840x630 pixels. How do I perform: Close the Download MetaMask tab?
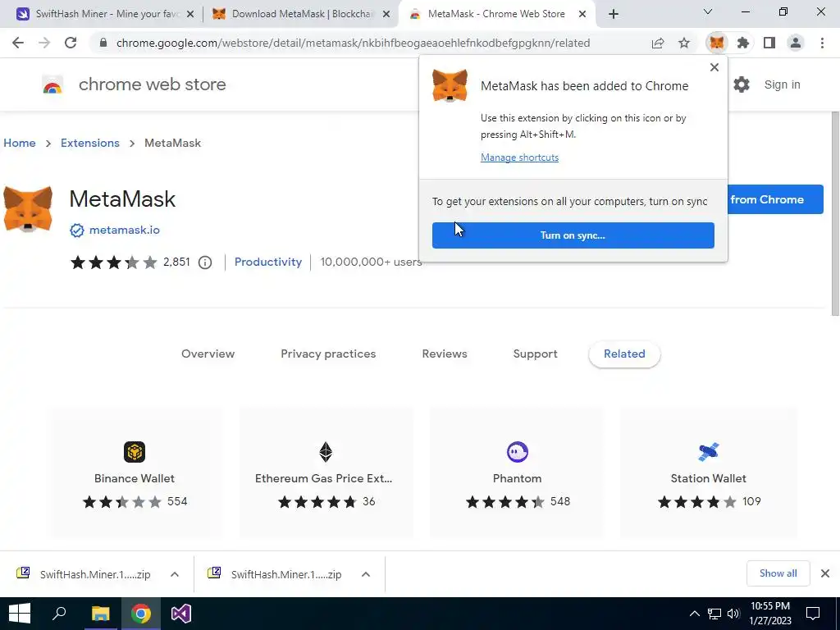click(x=386, y=15)
